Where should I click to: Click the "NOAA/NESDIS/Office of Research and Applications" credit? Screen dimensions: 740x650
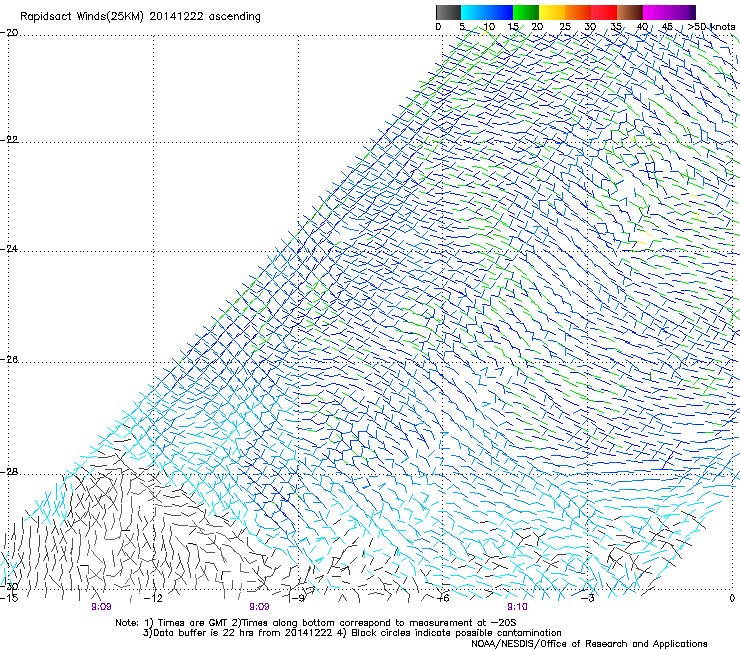point(589,644)
